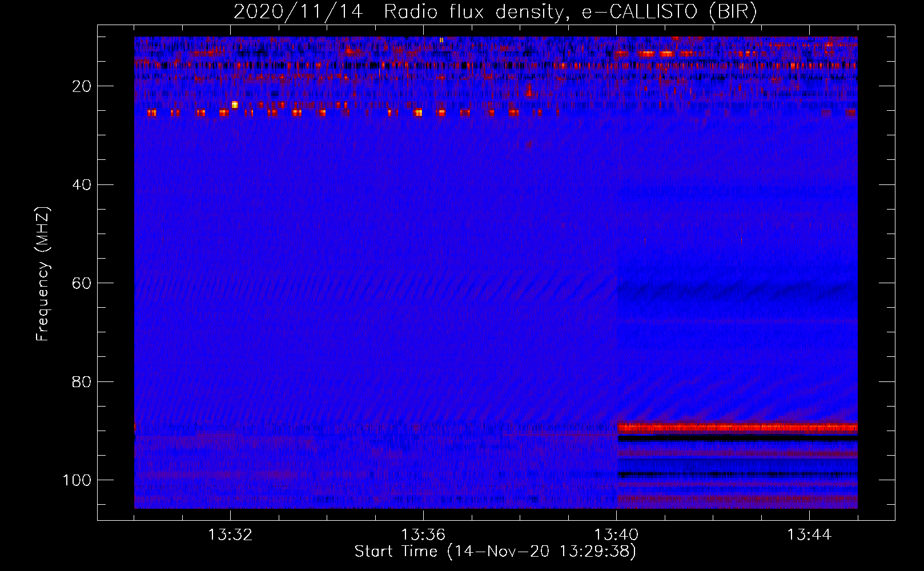
Task: Click the 40 MHz frequency tick label
Action: tap(82, 185)
